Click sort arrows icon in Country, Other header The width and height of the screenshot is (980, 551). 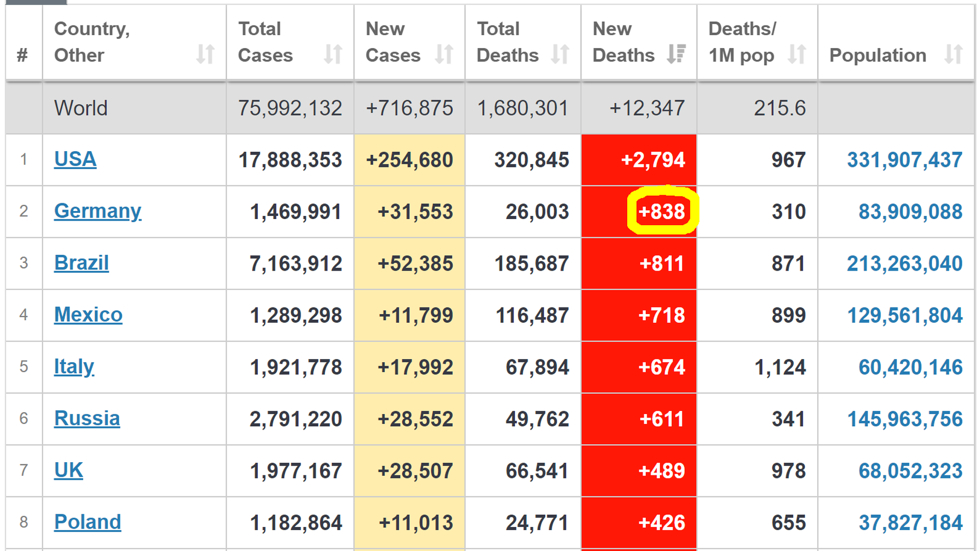(x=205, y=54)
